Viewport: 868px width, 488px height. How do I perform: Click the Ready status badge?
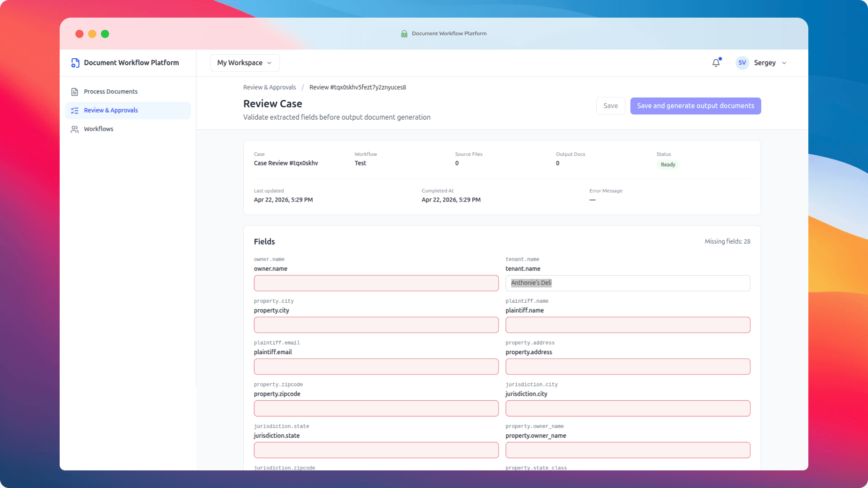click(x=668, y=164)
